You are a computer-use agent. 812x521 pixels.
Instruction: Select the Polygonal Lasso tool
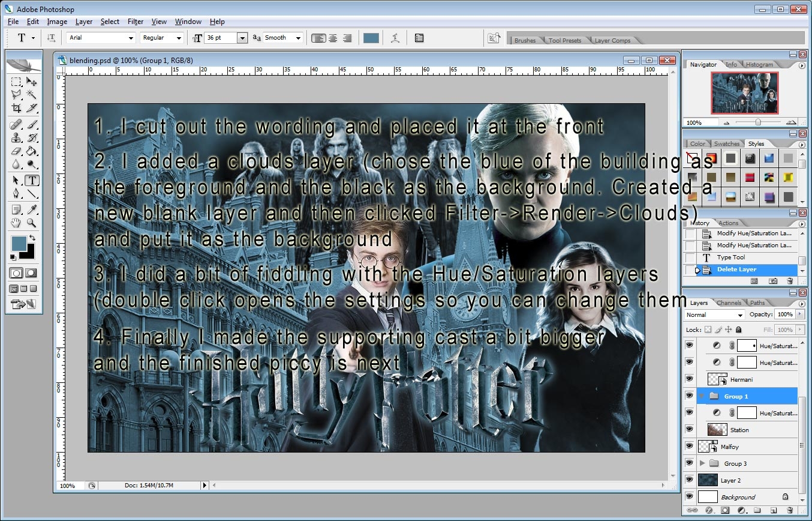17,95
